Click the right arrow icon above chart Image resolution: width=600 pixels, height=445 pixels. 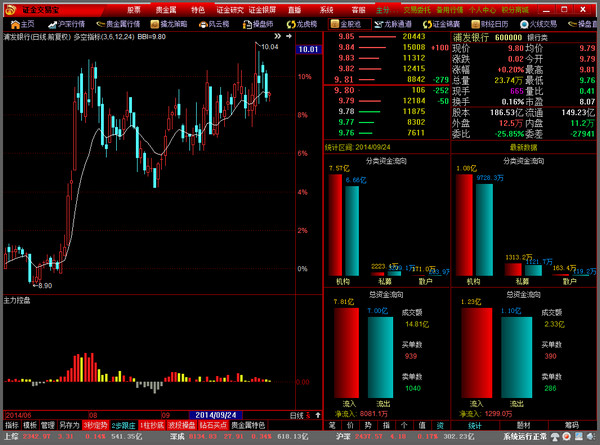pos(289,36)
